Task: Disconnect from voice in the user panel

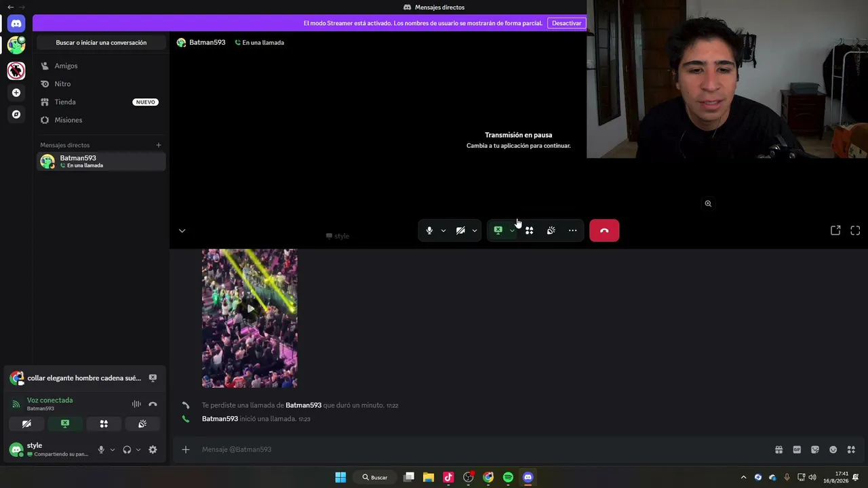Action: [153, 404]
